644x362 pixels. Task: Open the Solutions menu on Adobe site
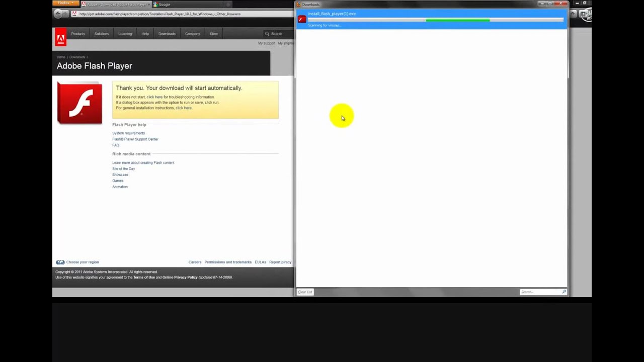click(x=102, y=34)
